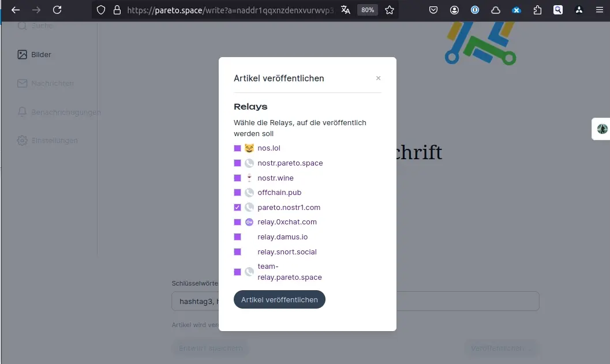
Task: Reload the page using the refresh icon
Action: coord(57,10)
